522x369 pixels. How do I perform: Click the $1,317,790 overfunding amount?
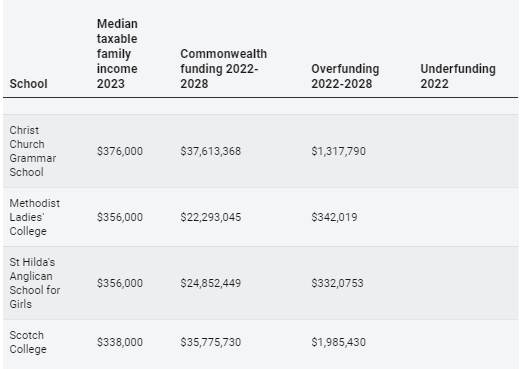(x=338, y=151)
